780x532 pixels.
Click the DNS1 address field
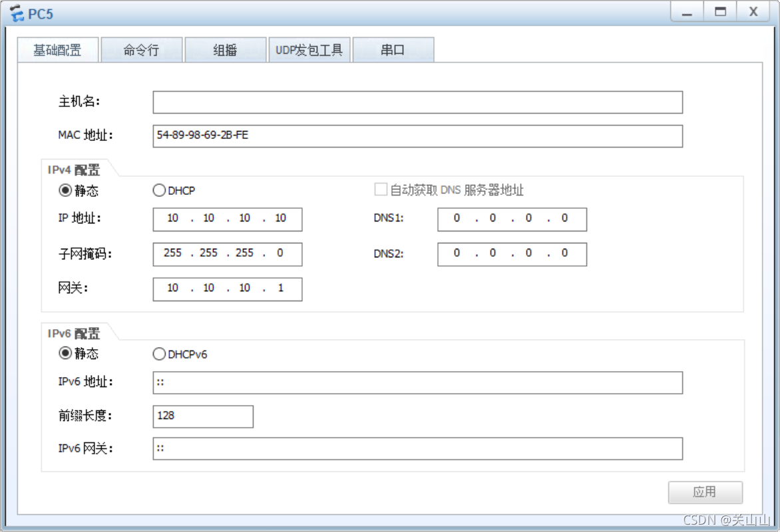pos(512,219)
